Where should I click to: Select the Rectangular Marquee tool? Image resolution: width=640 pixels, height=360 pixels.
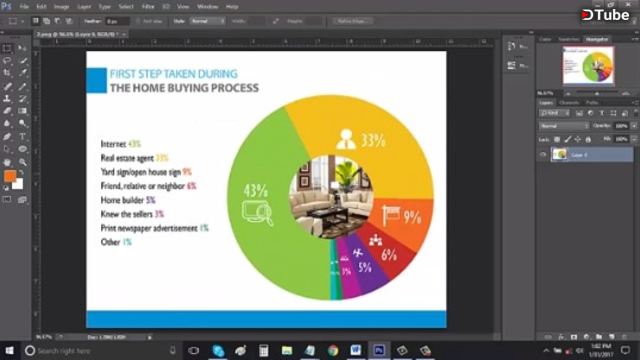[7, 48]
